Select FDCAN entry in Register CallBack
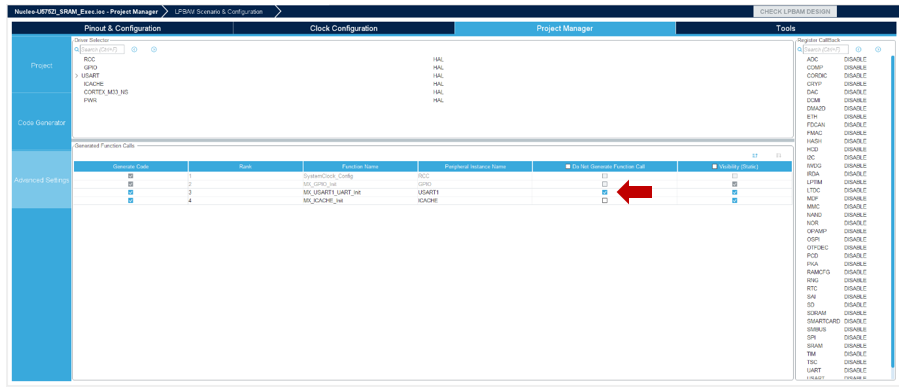Image resolution: width=906 pixels, height=392 pixels. click(816, 125)
